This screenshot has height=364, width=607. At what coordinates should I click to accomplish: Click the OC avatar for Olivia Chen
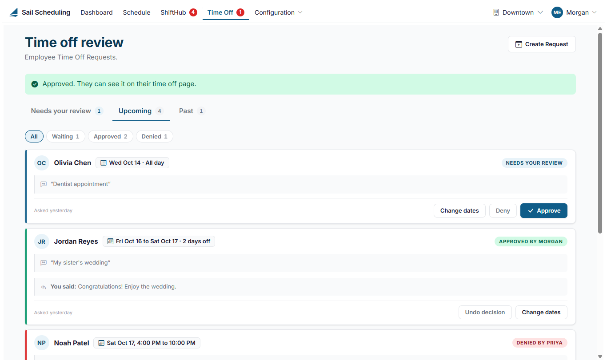[42, 163]
